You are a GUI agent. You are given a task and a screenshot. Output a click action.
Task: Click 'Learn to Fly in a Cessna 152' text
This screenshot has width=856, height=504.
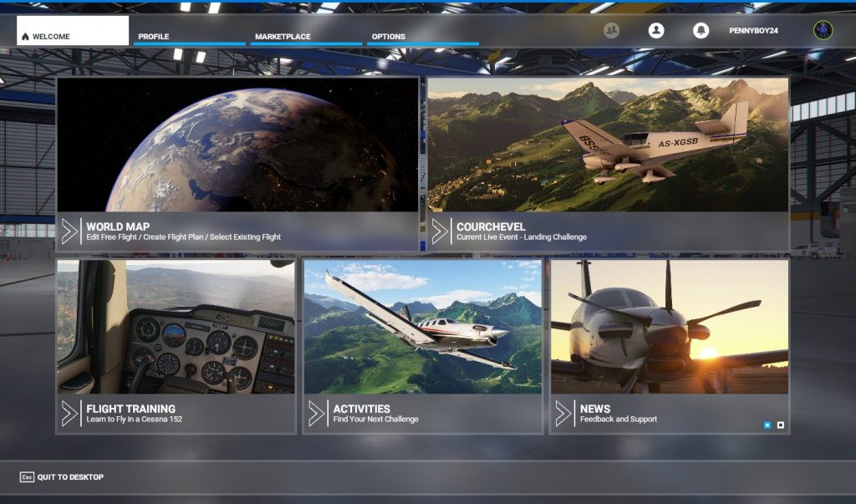135,420
